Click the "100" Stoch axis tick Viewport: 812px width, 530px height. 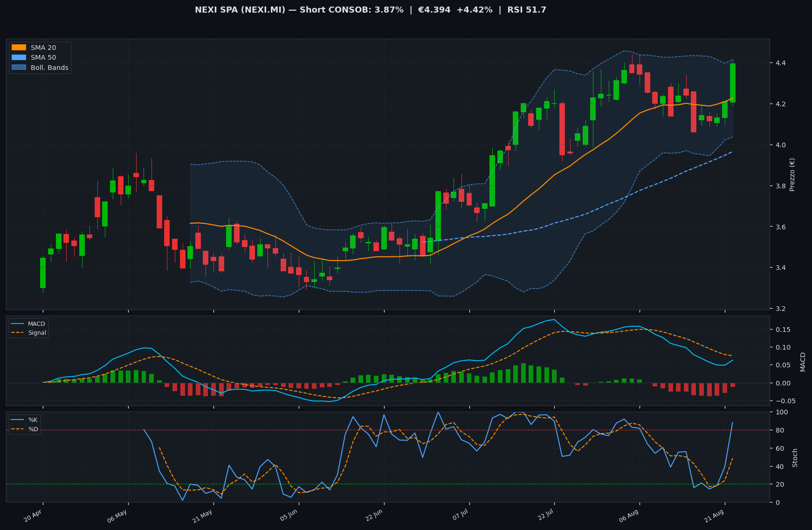tap(781, 412)
